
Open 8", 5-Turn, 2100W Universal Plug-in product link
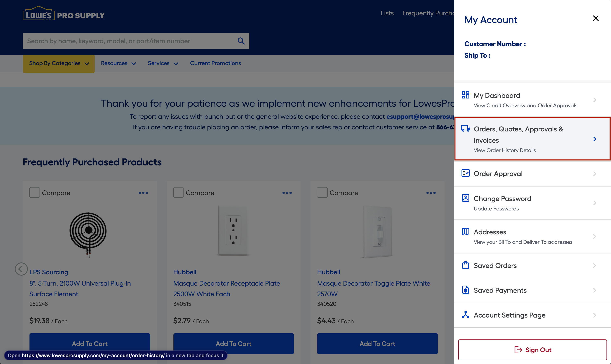click(80, 288)
